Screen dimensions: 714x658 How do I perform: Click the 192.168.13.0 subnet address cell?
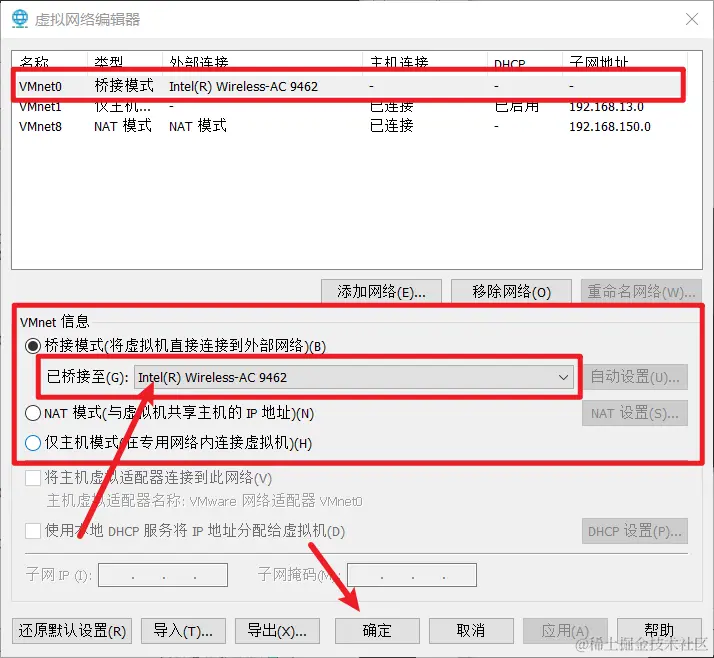tap(606, 107)
